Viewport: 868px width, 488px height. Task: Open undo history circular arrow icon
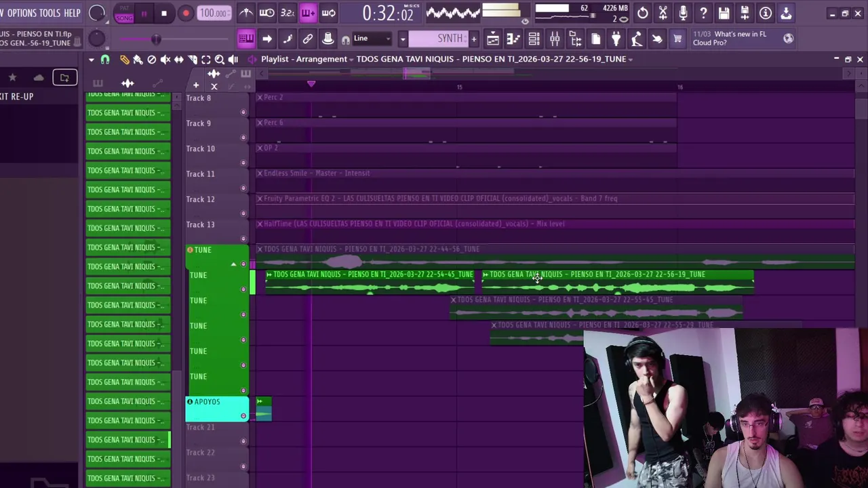[x=642, y=13]
